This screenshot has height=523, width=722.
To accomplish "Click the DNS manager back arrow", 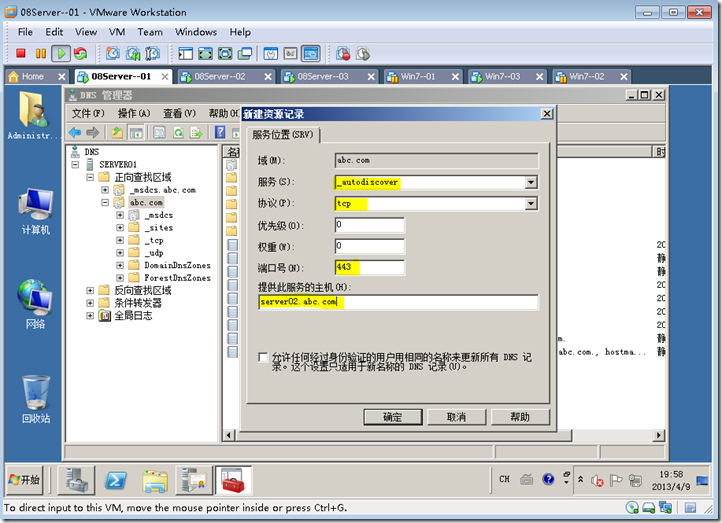I will [75, 133].
